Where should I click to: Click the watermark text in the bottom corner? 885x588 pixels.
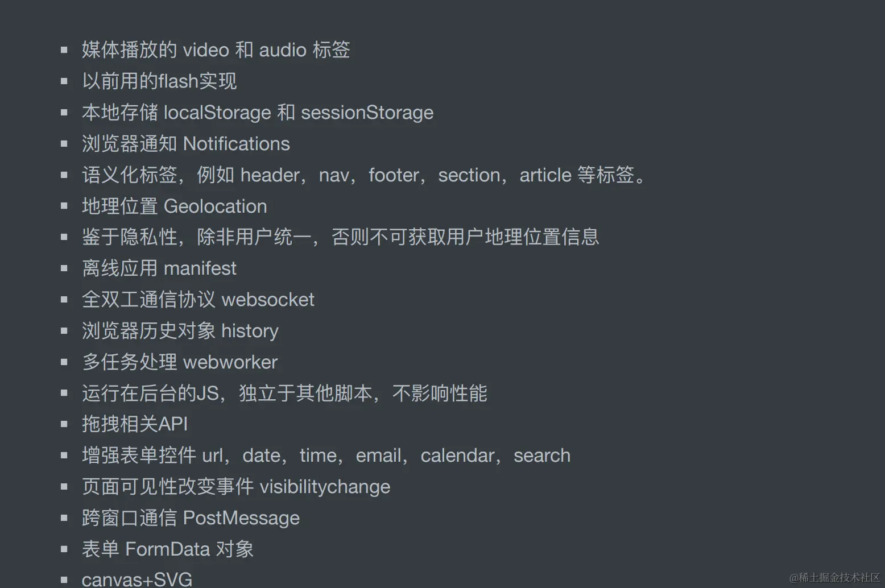point(834,578)
